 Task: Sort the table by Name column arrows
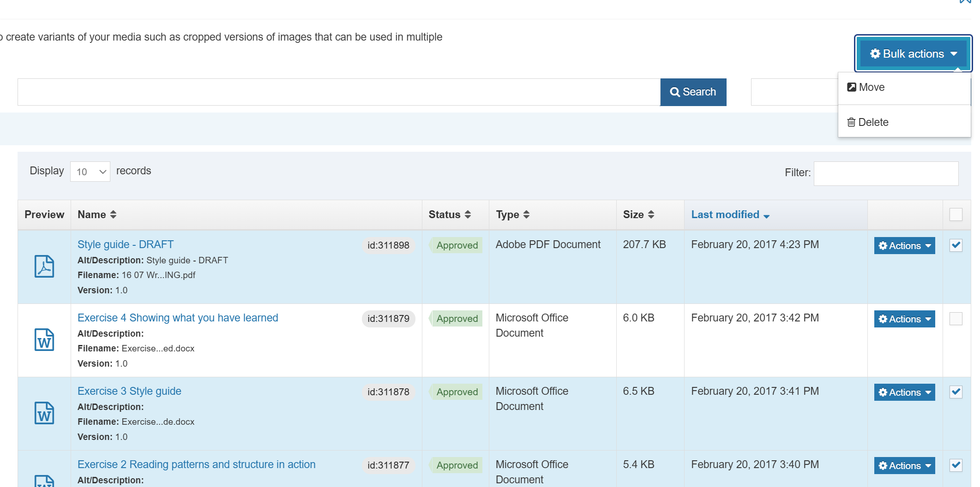(x=113, y=214)
